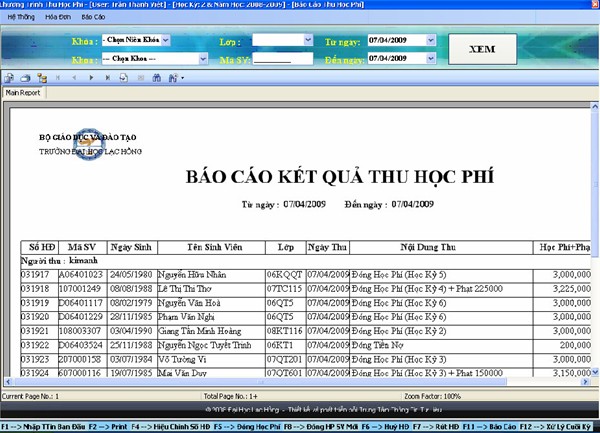Image resolution: width=600 pixels, height=433 pixels.
Task: Open the Đến ngày date picker
Action: [x=432, y=58]
